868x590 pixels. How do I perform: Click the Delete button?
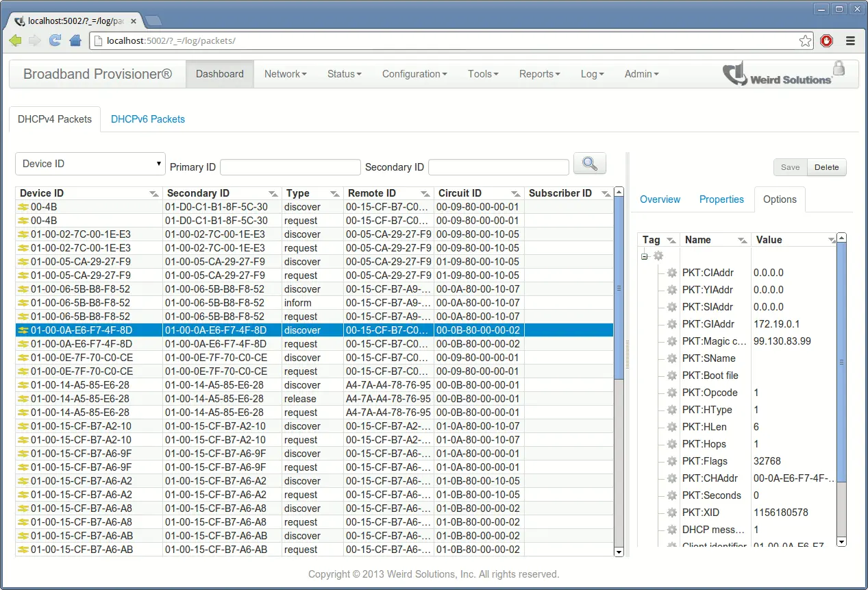coord(826,167)
